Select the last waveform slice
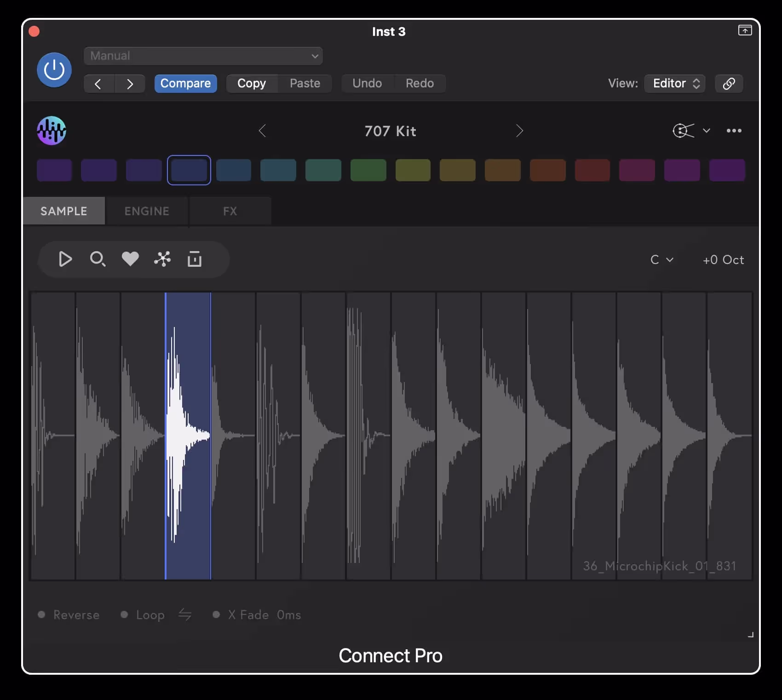Image resolution: width=782 pixels, height=700 pixels. (730, 436)
